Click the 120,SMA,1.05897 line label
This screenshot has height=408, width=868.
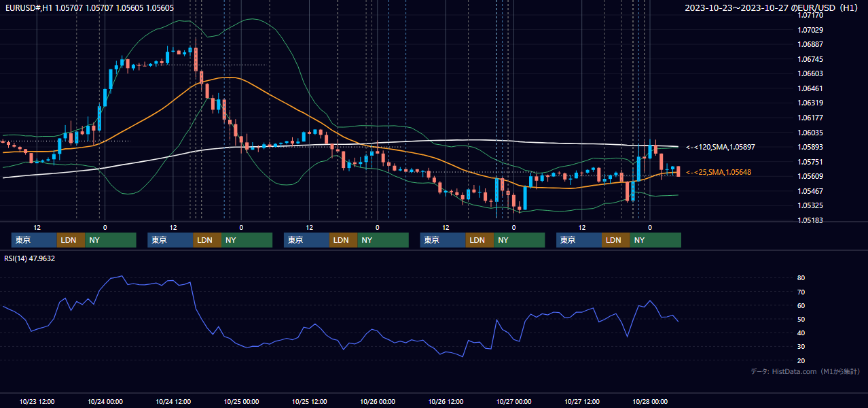coord(720,147)
